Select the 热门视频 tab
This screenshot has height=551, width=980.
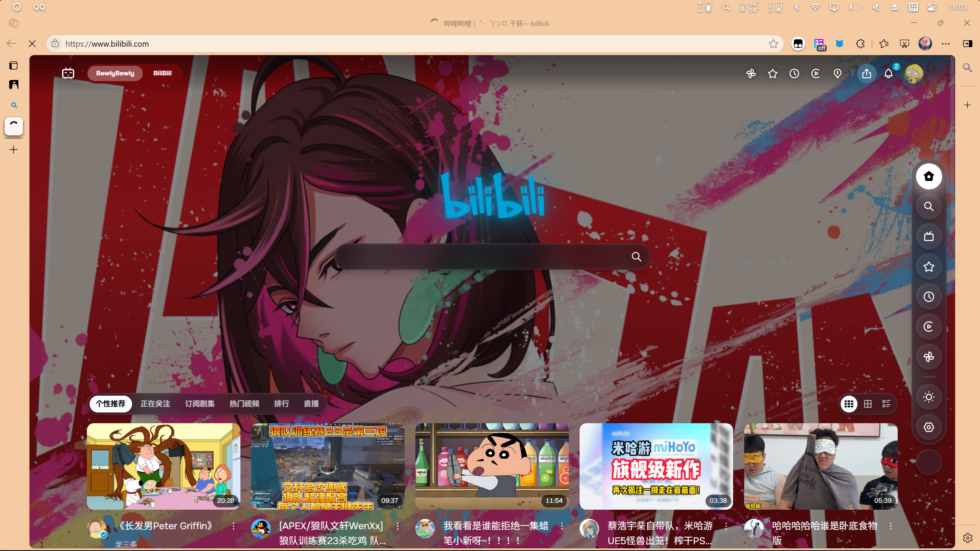pos(244,404)
